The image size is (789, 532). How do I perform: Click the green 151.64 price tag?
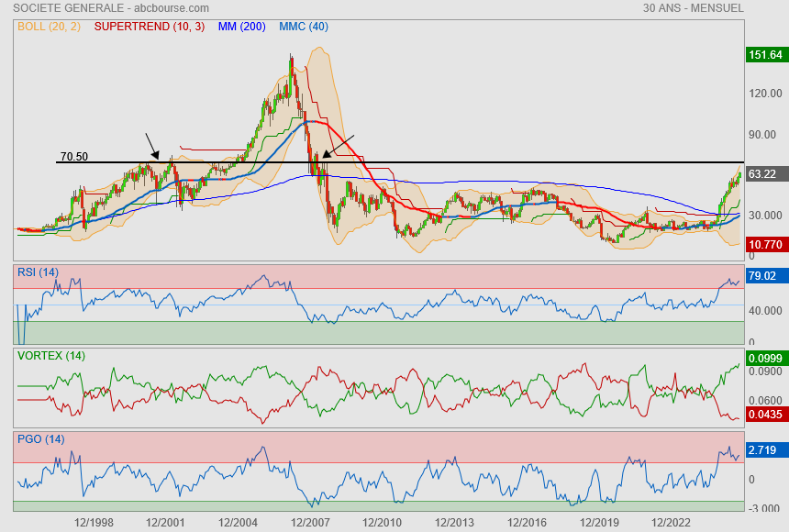click(765, 55)
